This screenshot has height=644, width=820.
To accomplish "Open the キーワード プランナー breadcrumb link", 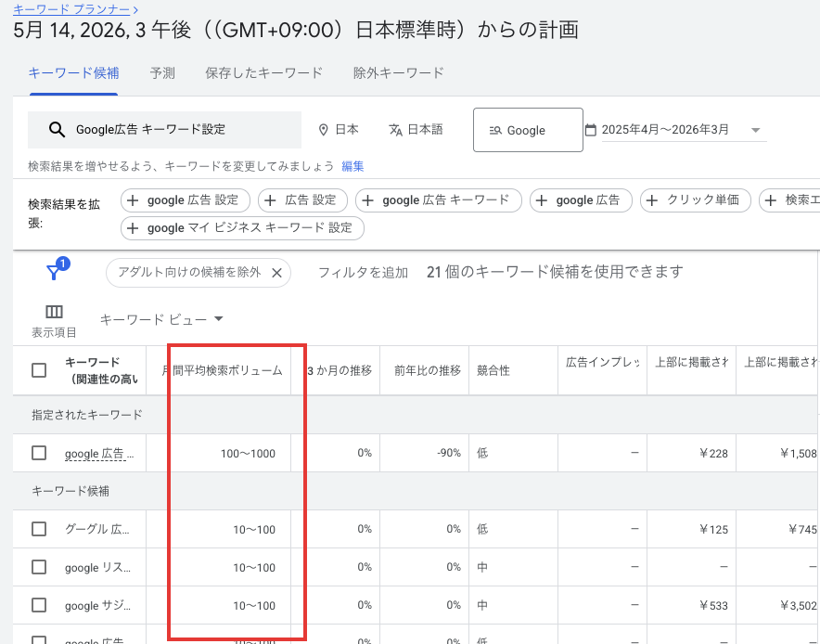I will coord(71,9).
